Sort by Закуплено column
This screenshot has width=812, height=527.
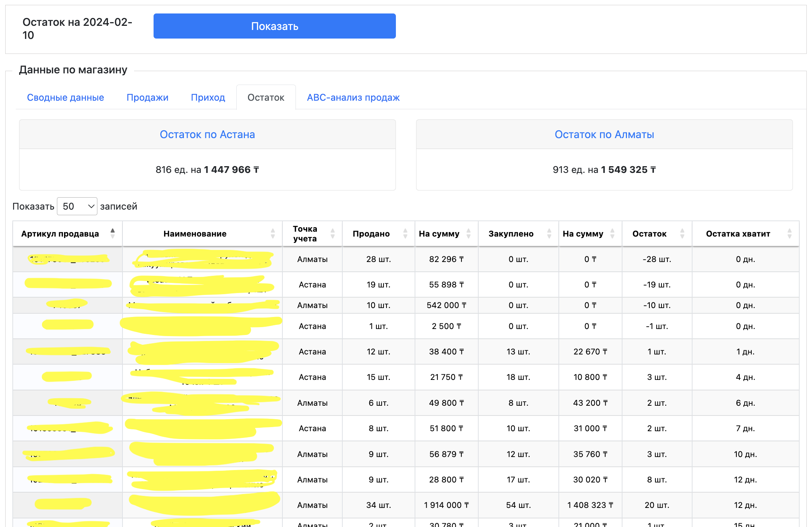pyautogui.click(x=518, y=234)
